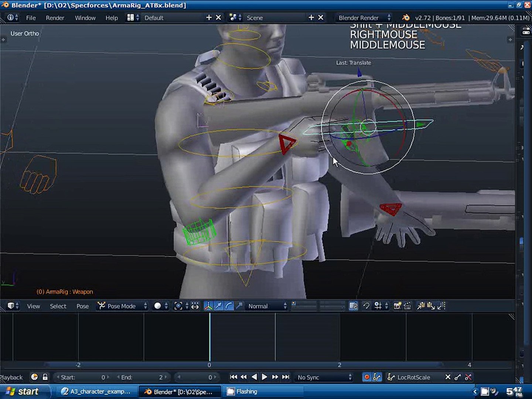532x399 pixels.
Task: Jump to the first frame of the timeline
Action: pos(233,377)
